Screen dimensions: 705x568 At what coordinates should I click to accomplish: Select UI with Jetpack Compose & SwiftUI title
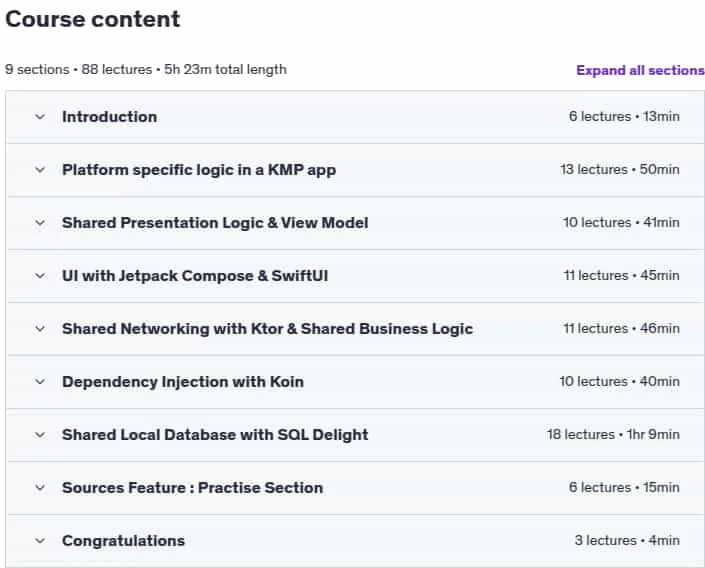195,276
